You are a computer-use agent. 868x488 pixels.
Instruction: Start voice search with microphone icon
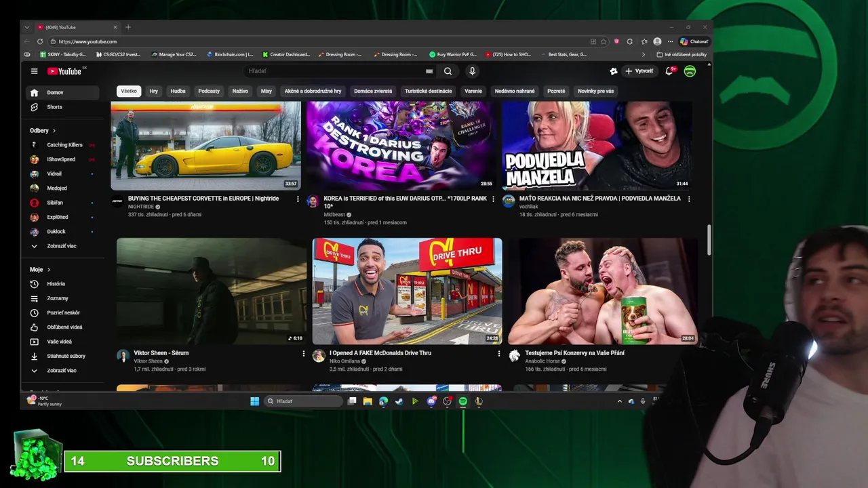click(x=472, y=71)
